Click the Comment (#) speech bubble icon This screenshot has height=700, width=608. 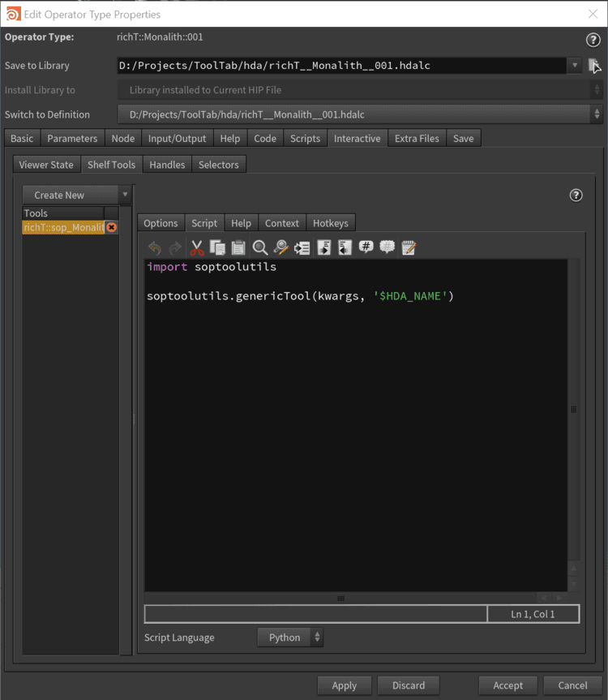tap(366, 248)
